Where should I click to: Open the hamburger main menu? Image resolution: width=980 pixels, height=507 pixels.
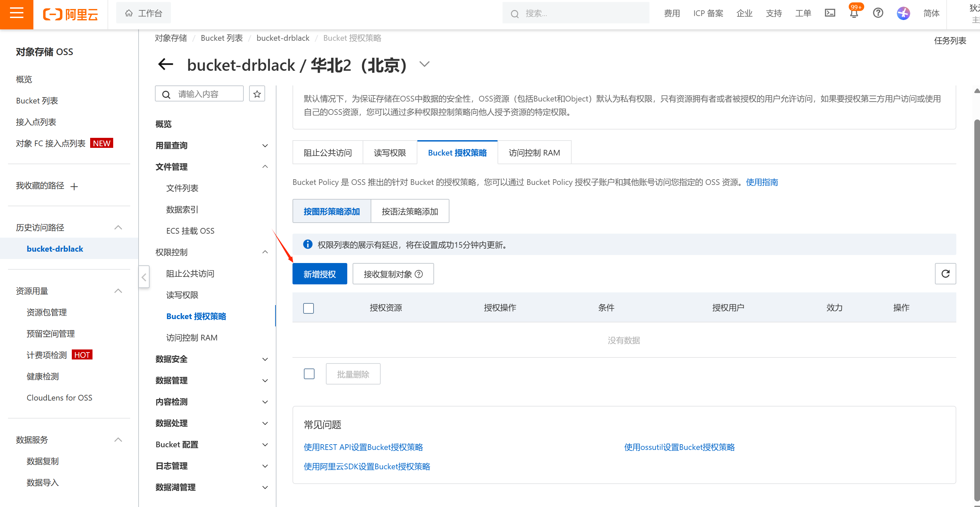(x=16, y=14)
